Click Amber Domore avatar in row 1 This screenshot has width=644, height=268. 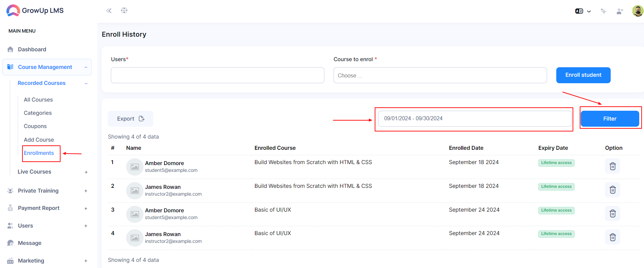click(135, 167)
